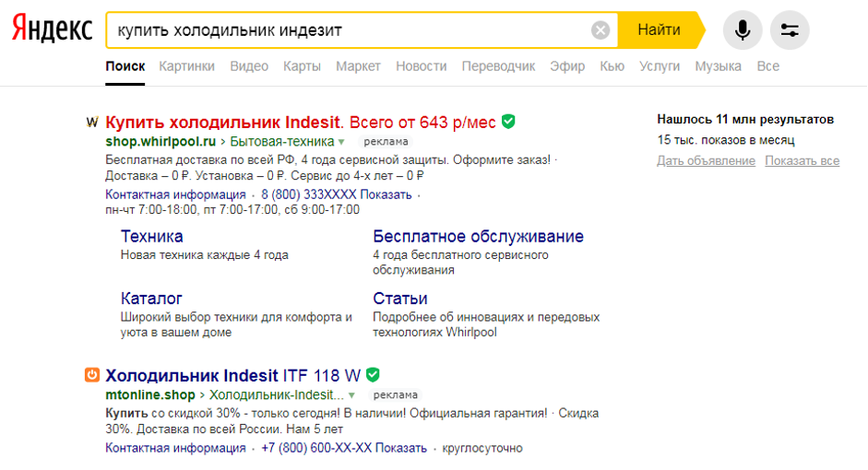The image size is (868, 470).
Task: Click the orange mtonline.shop favicon
Action: pyautogui.click(x=92, y=375)
